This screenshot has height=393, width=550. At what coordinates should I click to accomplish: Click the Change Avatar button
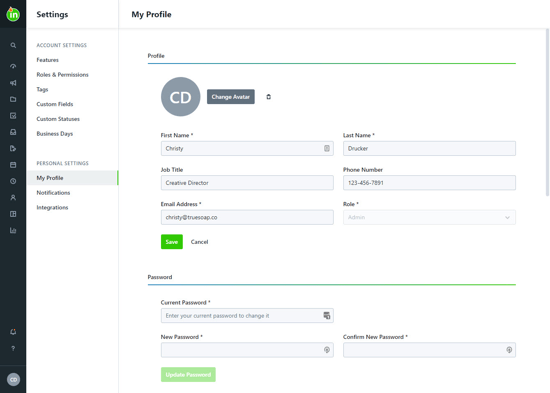coord(231,97)
